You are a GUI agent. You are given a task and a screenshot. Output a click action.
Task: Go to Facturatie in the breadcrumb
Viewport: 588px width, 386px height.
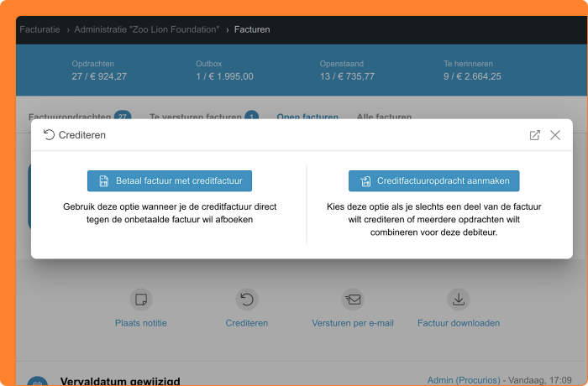[x=39, y=29]
